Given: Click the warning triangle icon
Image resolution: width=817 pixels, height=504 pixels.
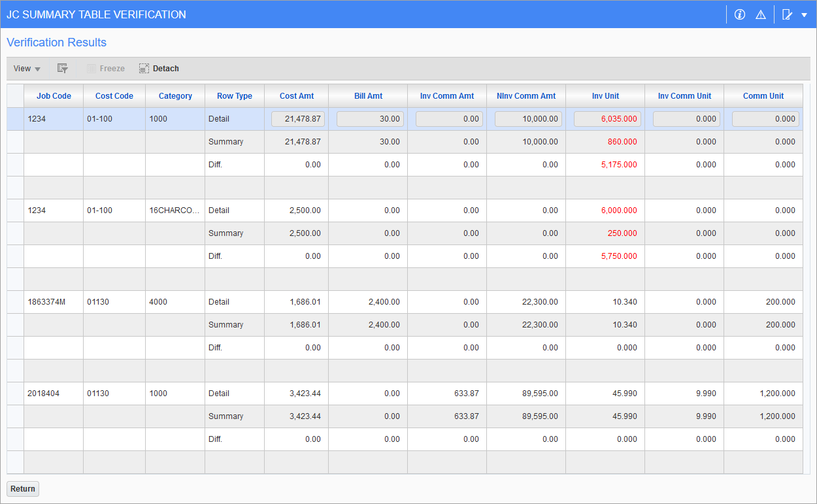Looking at the screenshot, I should click(x=760, y=14).
